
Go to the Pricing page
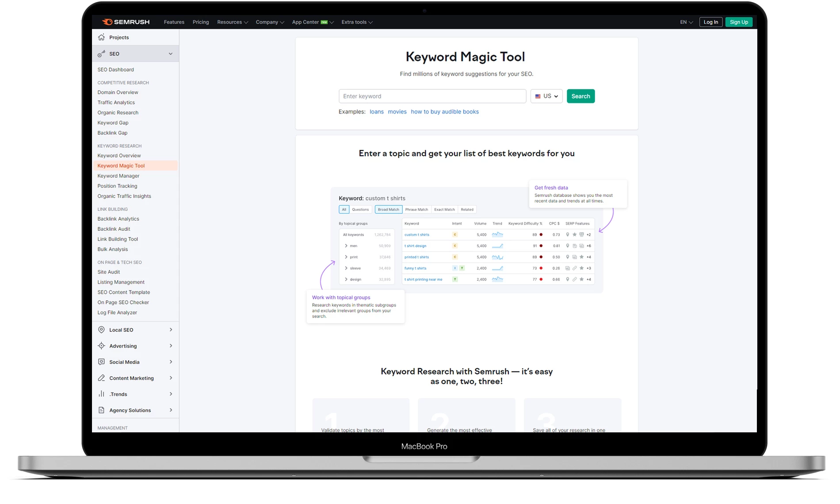click(x=201, y=22)
